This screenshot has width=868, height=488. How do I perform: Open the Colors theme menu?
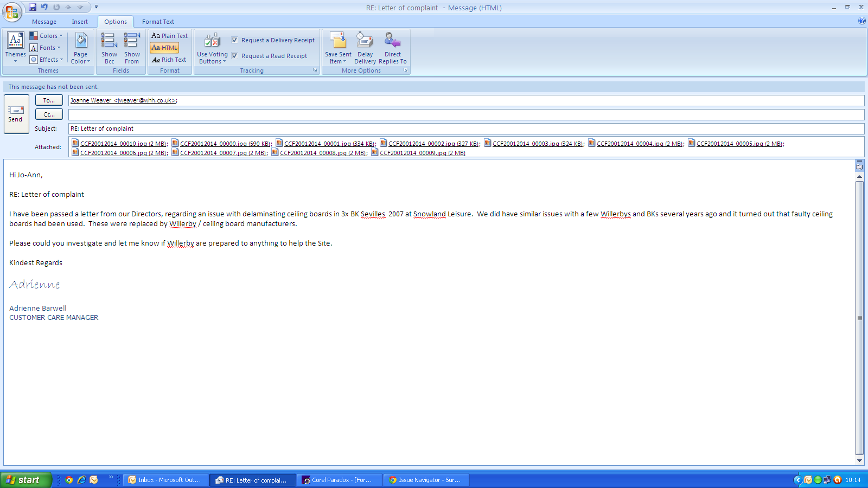pyautogui.click(x=46, y=36)
